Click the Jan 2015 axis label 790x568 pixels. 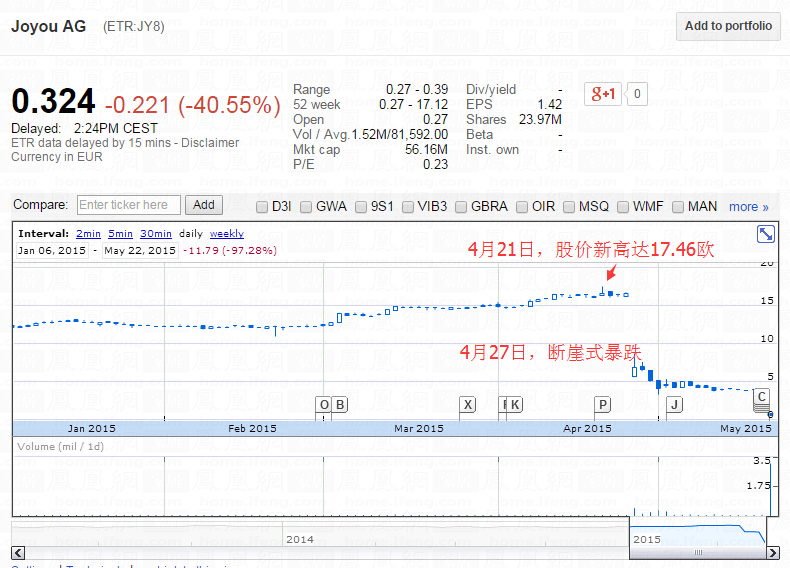point(92,428)
